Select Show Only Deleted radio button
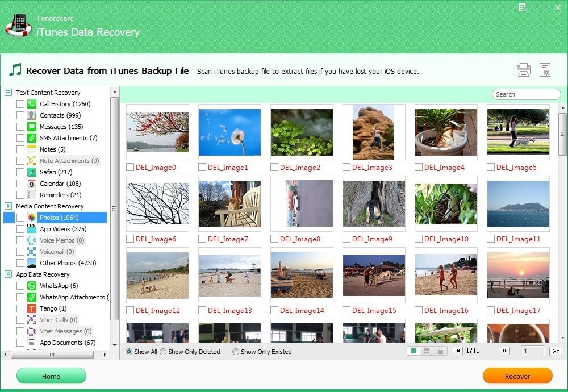This screenshot has width=568, height=392. 163,352
